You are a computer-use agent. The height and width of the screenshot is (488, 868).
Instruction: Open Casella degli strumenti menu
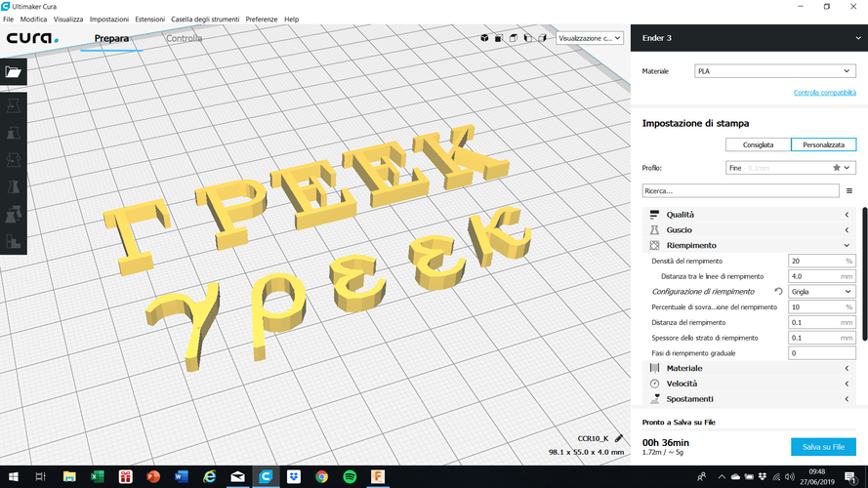pos(205,19)
